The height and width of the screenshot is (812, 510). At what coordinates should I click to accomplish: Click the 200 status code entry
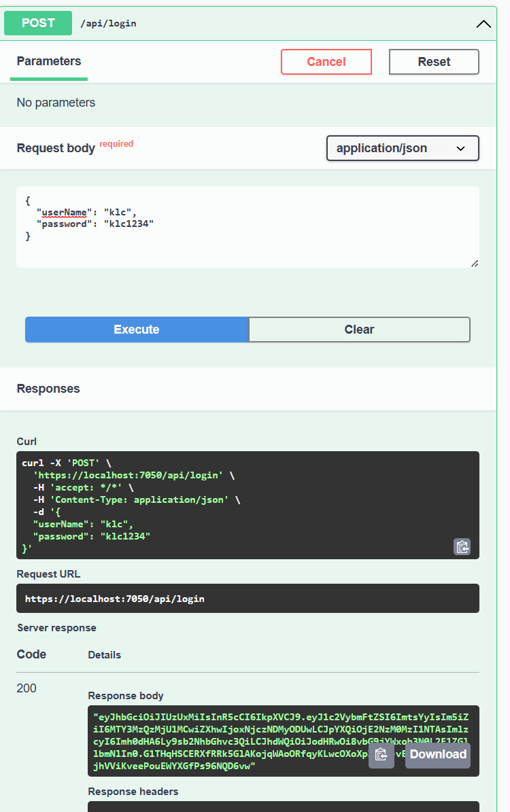tap(27, 688)
